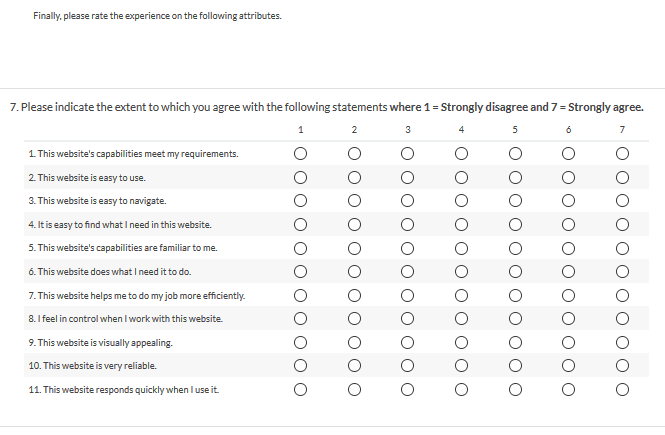Select 6 for 'very reliable' statement
This screenshot has height=435, width=665.
tap(568, 366)
